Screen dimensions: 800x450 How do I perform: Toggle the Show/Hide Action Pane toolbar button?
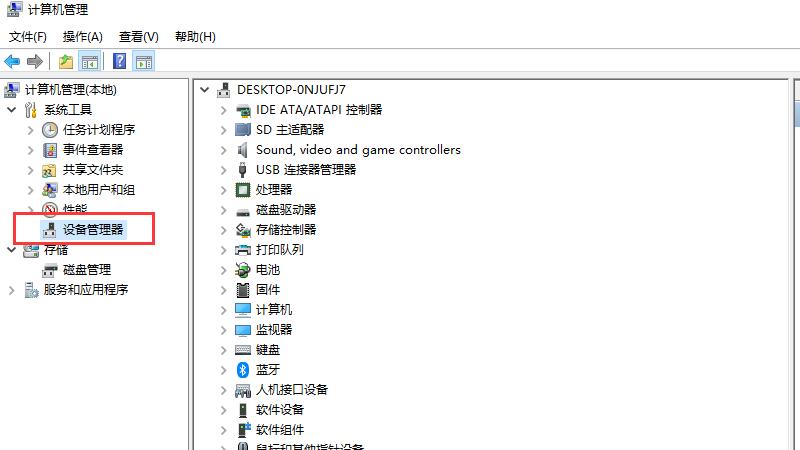click(144, 62)
